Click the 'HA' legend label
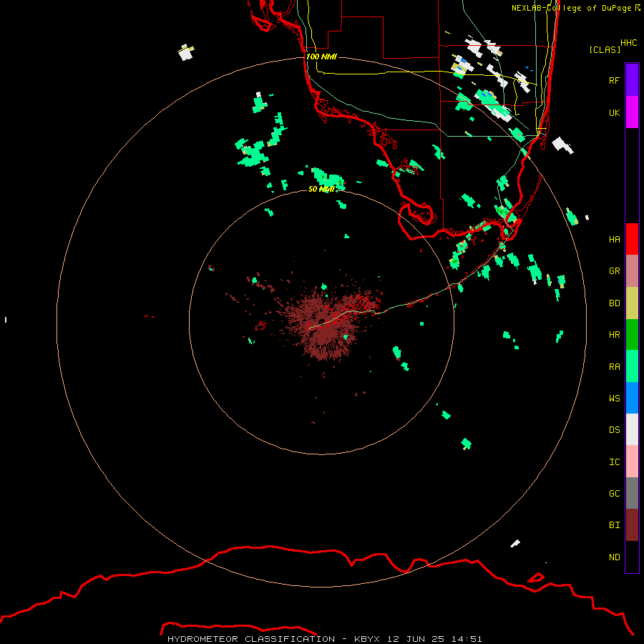Viewport: 644px width, 644px height. pos(614,239)
